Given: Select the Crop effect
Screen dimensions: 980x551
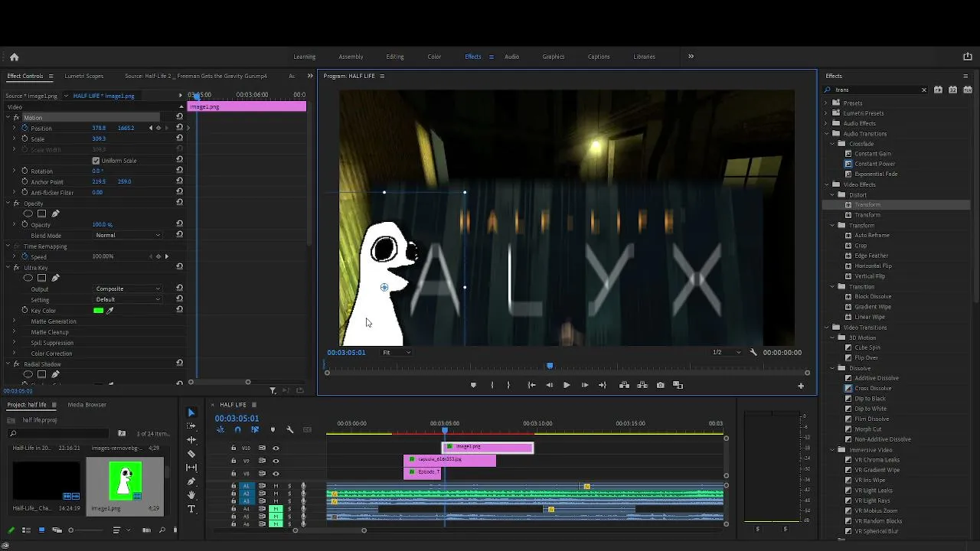Looking at the screenshot, I should click(x=861, y=246).
